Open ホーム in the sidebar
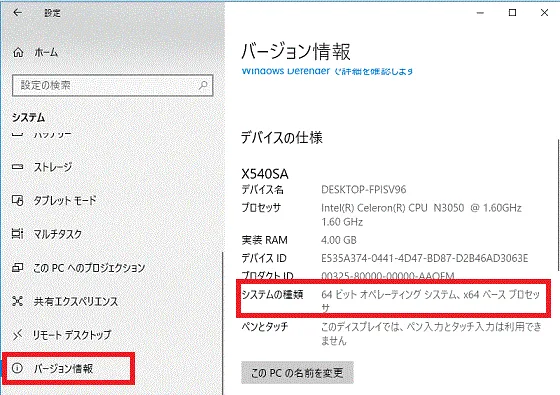 (46, 52)
